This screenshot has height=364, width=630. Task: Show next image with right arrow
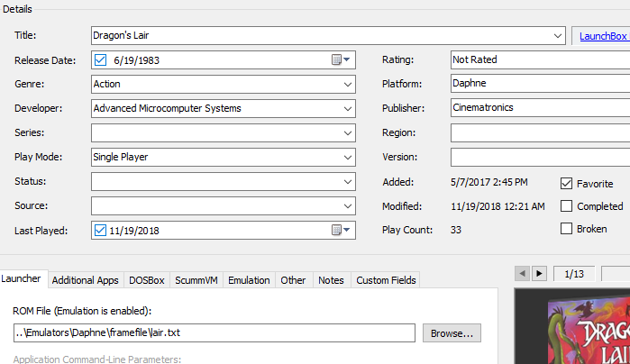[x=539, y=274]
